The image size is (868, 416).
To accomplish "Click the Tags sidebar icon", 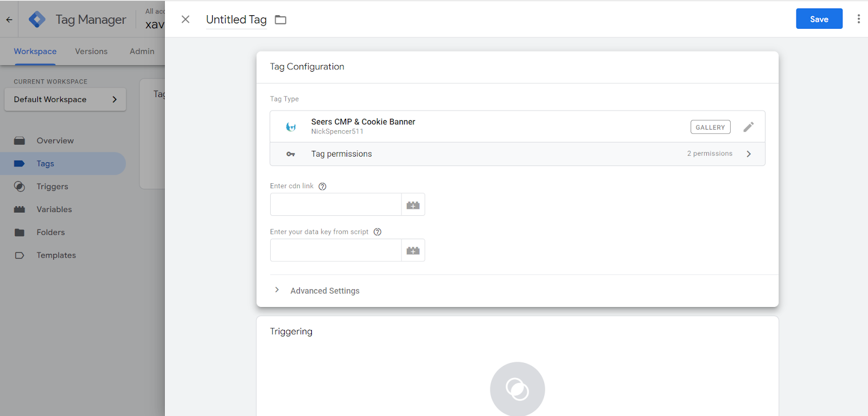I will point(20,164).
